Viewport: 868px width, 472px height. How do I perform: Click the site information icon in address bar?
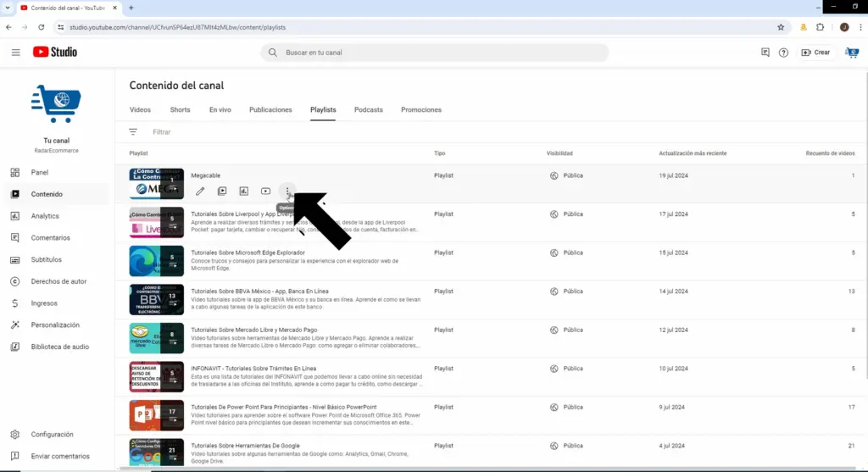pyautogui.click(x=61, y=27)
